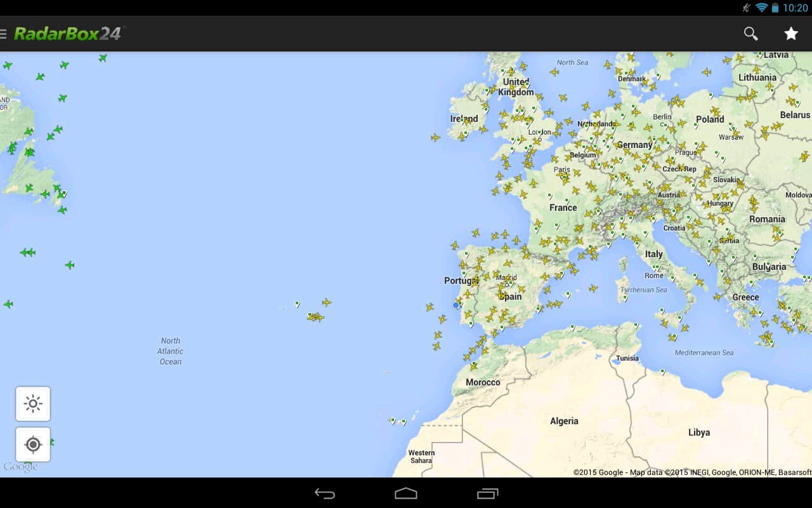Open Android Recent Apps button
The width and height of the screenshot is (812, 508).
[x=487, y=493]
